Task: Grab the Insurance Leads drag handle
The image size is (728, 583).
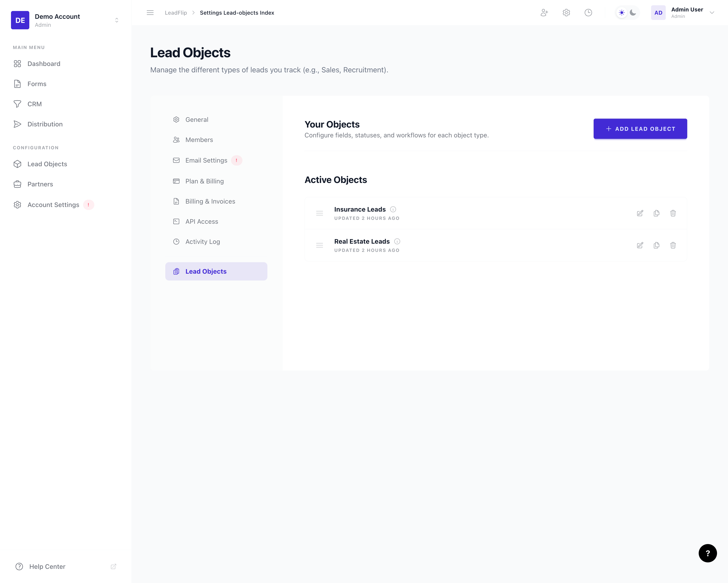Action: (x=319, y=213)
